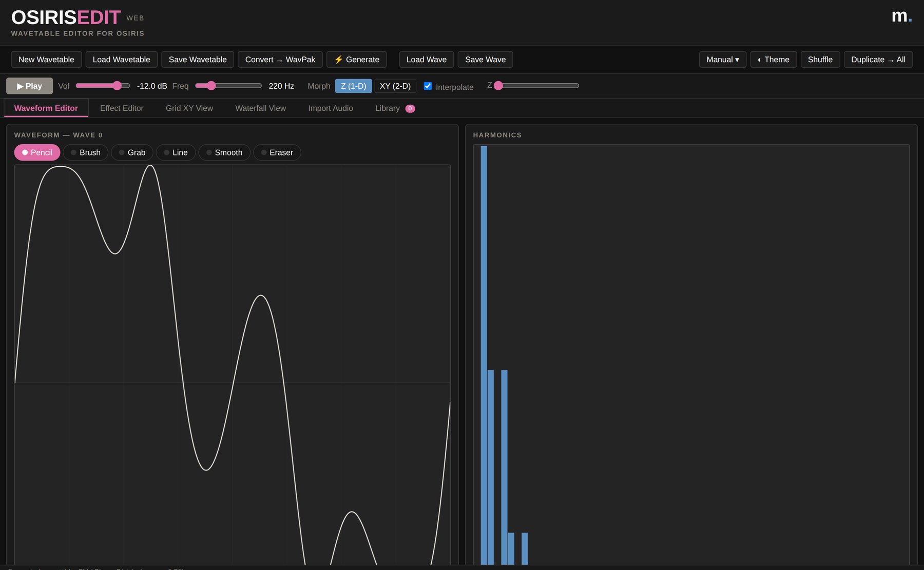
Task: Click the New Wavetable button
Action: tap(46, 60)
